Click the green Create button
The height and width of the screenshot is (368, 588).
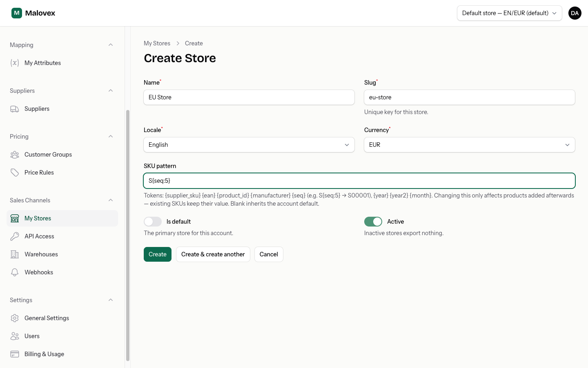pyautogui.click(x=158, y=254)
